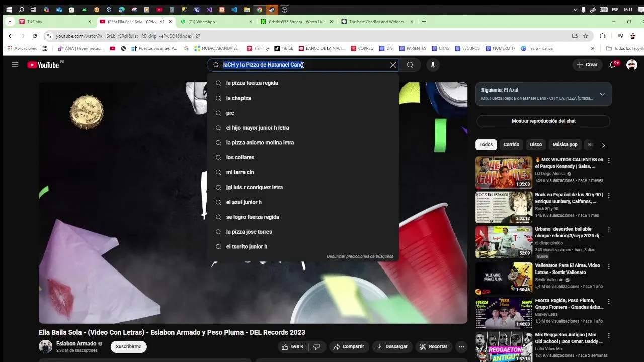
Task: Open options menu for Vallenatos Para El Alma
Action: click(609, 266)
